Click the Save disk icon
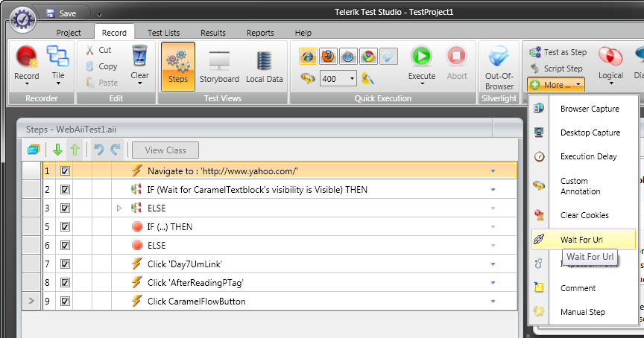Screen dimensions: 644x338 pyautogui.click(x=51, y=13)
